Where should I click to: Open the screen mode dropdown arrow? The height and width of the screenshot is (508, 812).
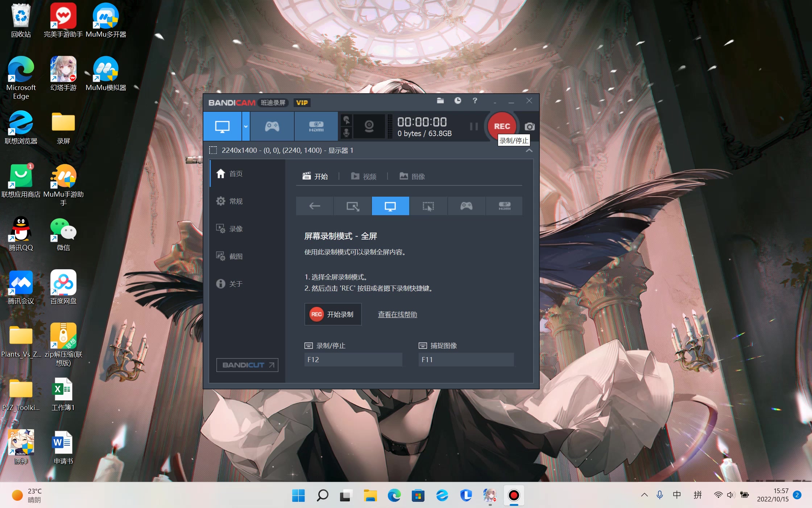(246, 126)
